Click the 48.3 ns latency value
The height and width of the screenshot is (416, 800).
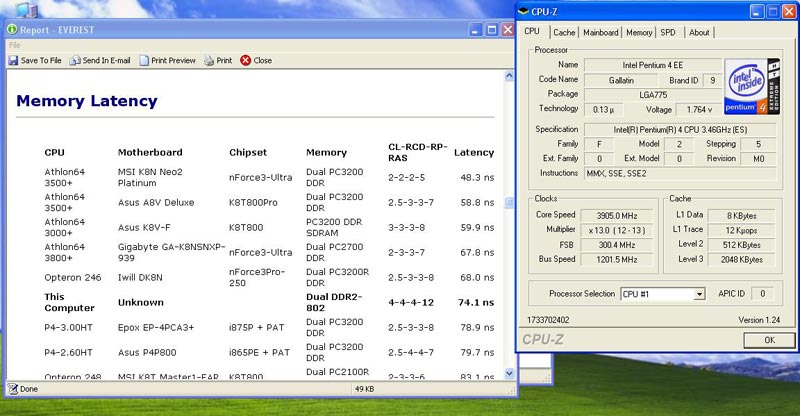[x=477, y=178]
